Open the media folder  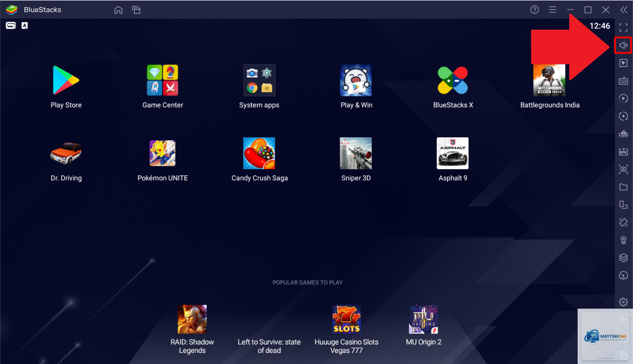coord(623,187)
